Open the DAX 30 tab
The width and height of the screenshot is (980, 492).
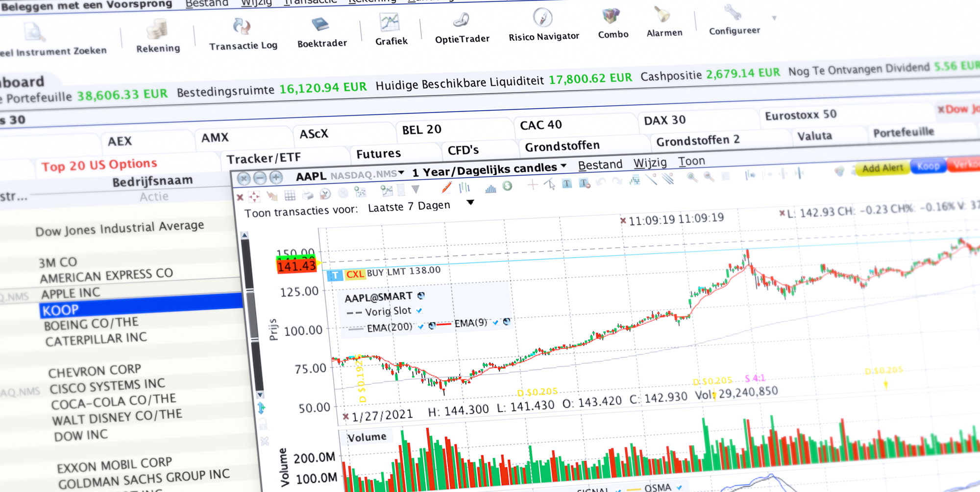point(664,120)
